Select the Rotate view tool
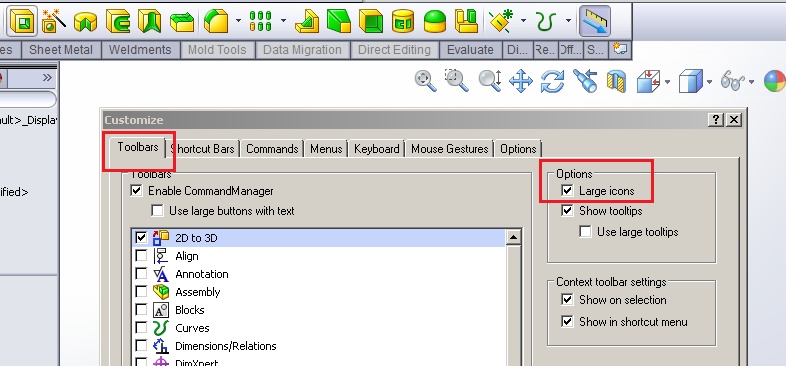This screenshot has height=366, width=786. (x=552, y=81)
